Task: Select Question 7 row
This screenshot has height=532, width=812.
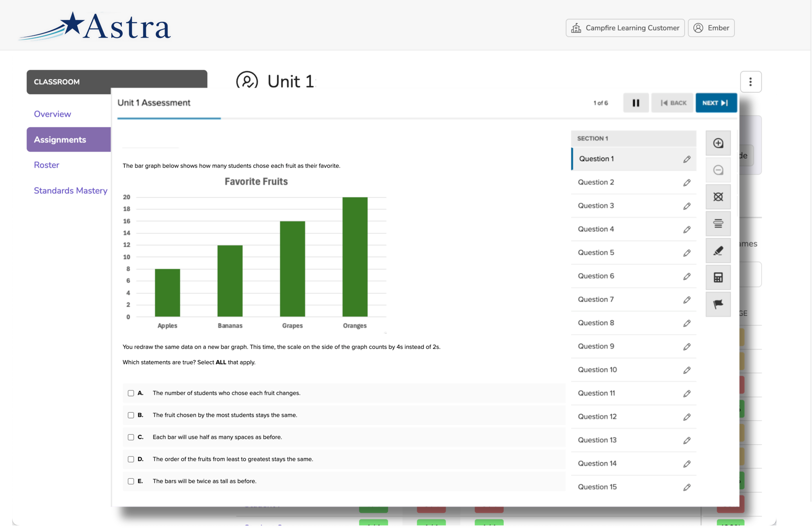Action: click(x=633, y=300)
